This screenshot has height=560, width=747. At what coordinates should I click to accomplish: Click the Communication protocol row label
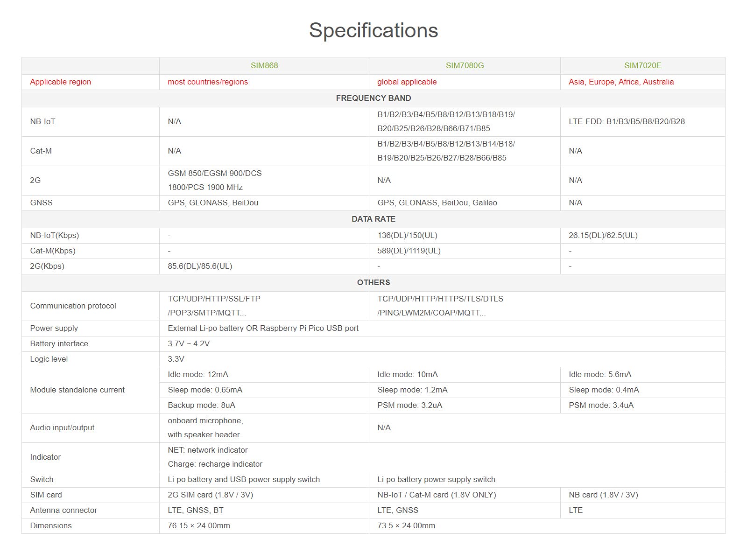pos(73,306)
